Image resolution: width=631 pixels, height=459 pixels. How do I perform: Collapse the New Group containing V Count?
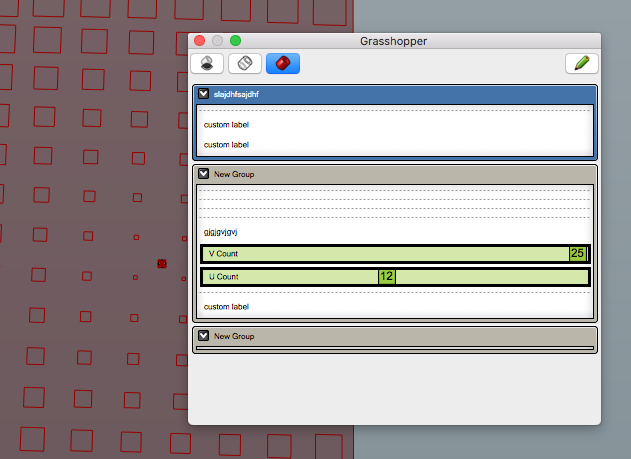[x=204, y=174]
